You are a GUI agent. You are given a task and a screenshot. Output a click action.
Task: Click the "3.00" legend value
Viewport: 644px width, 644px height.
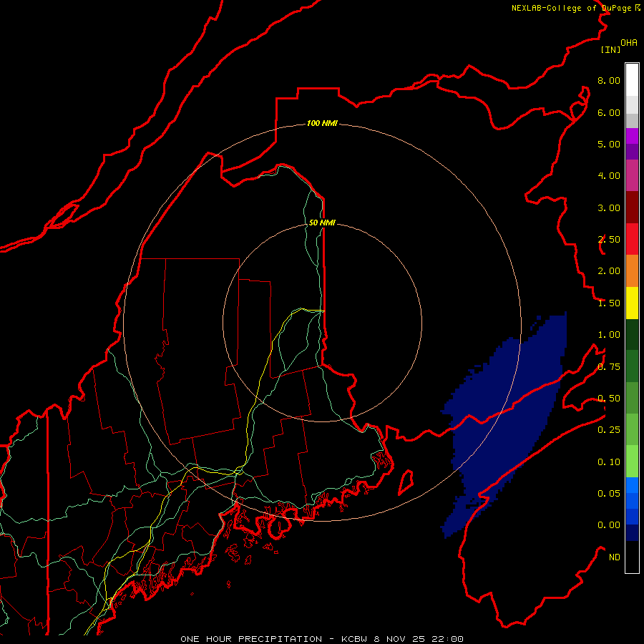point(609,208)
